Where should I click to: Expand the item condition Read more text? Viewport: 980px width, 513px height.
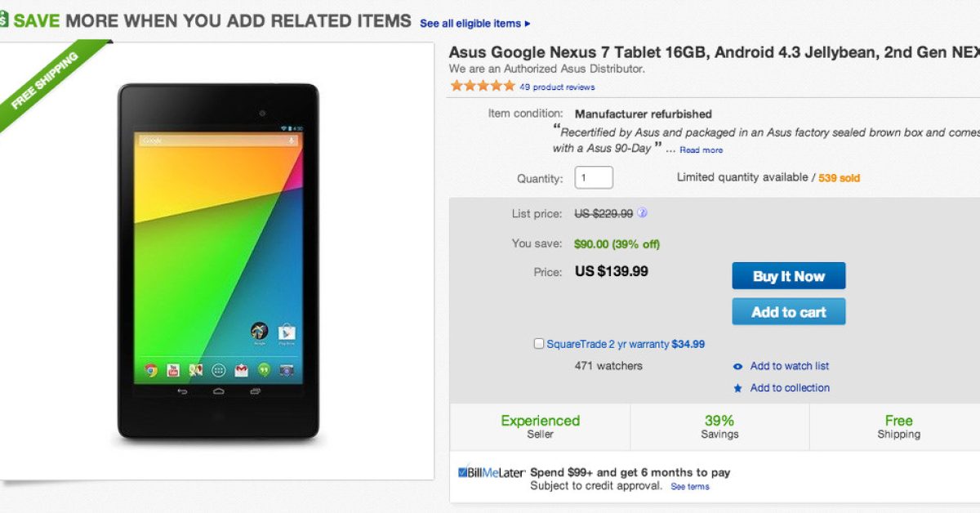pyautogui.click(x=701, y=149)
